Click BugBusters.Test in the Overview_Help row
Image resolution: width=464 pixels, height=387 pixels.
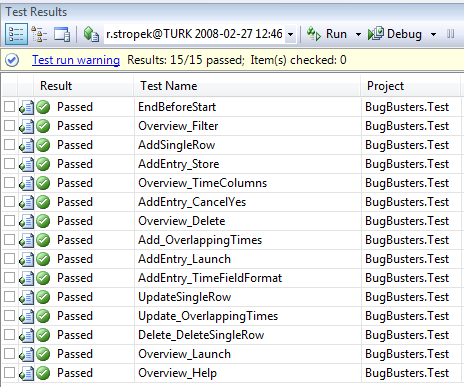pos(407,373)
